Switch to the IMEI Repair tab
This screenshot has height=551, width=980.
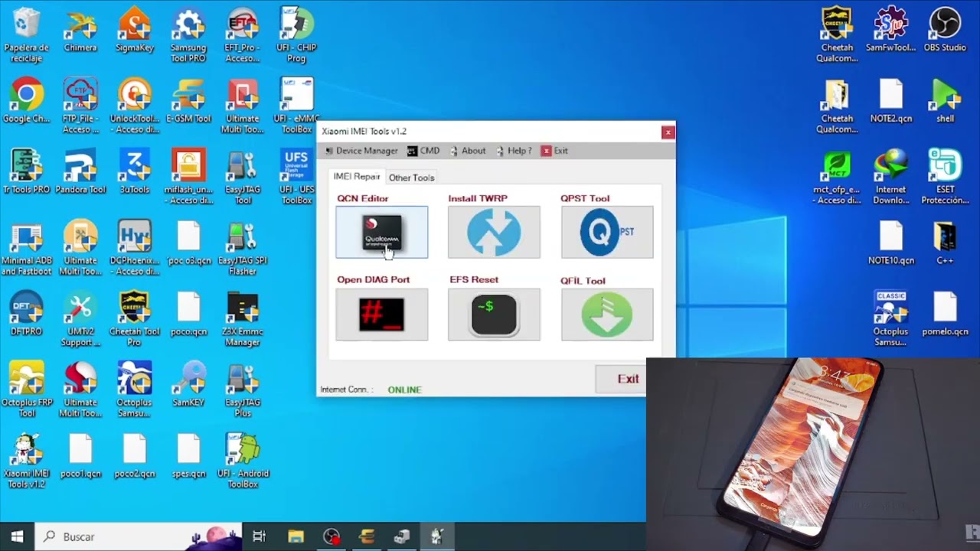pyautogui.click(x=357, y=177)
